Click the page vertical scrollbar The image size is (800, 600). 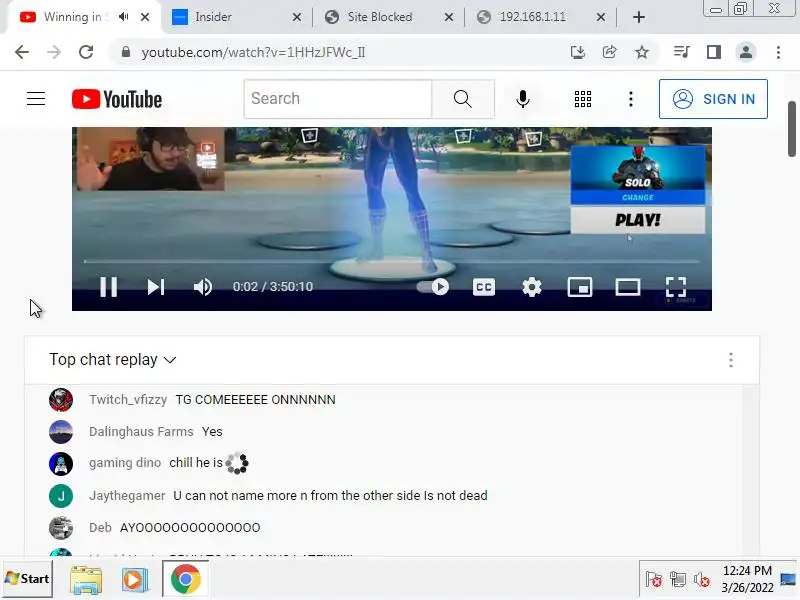click(792, 129)
